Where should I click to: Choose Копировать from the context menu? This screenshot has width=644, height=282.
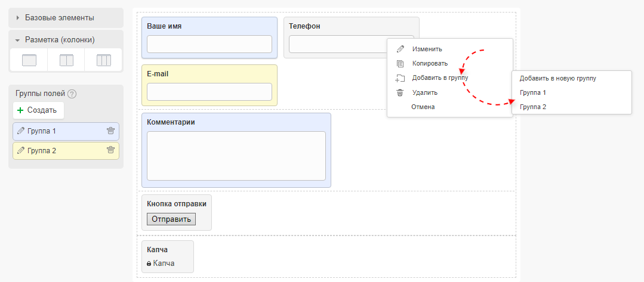[x=430, y=63]
